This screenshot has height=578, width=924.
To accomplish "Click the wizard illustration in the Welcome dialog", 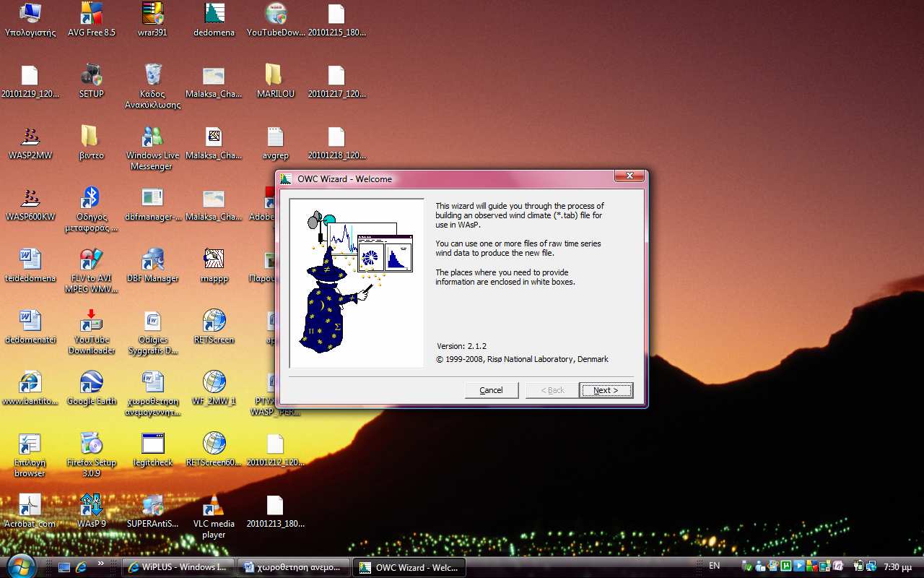I will coord(357,283).
